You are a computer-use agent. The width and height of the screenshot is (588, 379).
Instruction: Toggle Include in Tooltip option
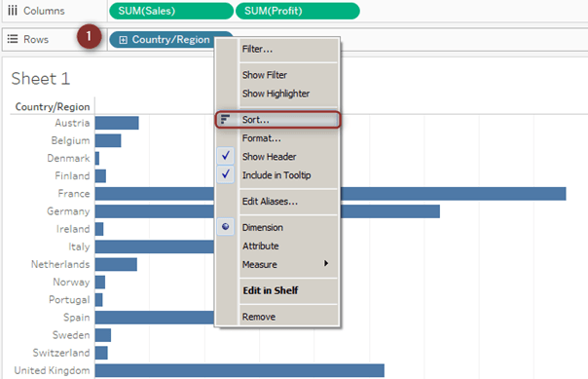point(277,174)
